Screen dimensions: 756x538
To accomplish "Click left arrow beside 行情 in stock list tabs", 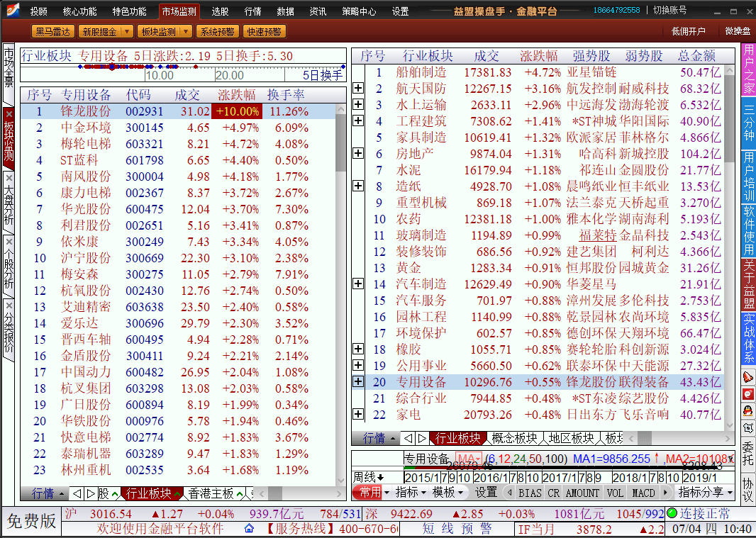I will [x=77, y=493].
